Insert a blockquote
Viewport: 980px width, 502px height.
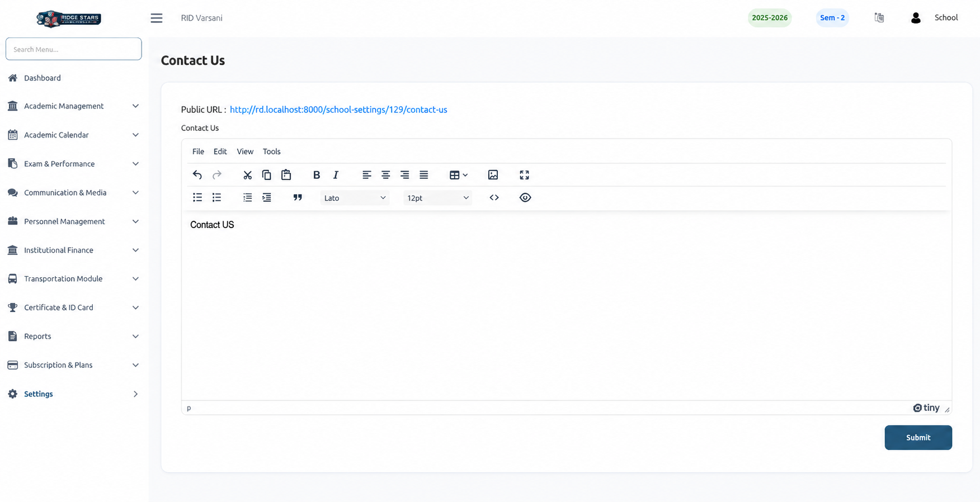coord(298,197)
